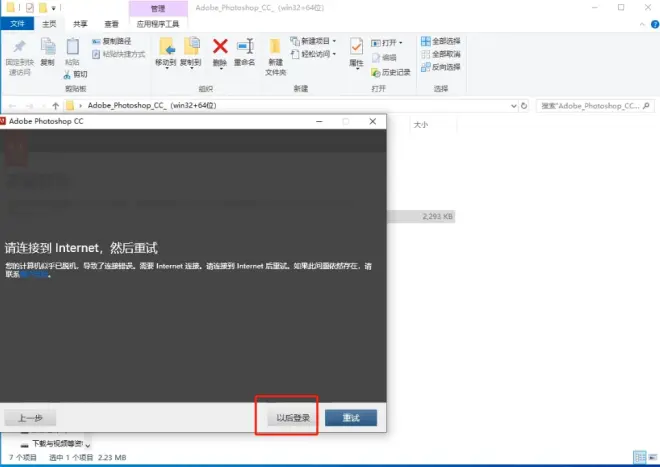
Task: Open quick access toolbar customize arrow
Action: point(53,8)
